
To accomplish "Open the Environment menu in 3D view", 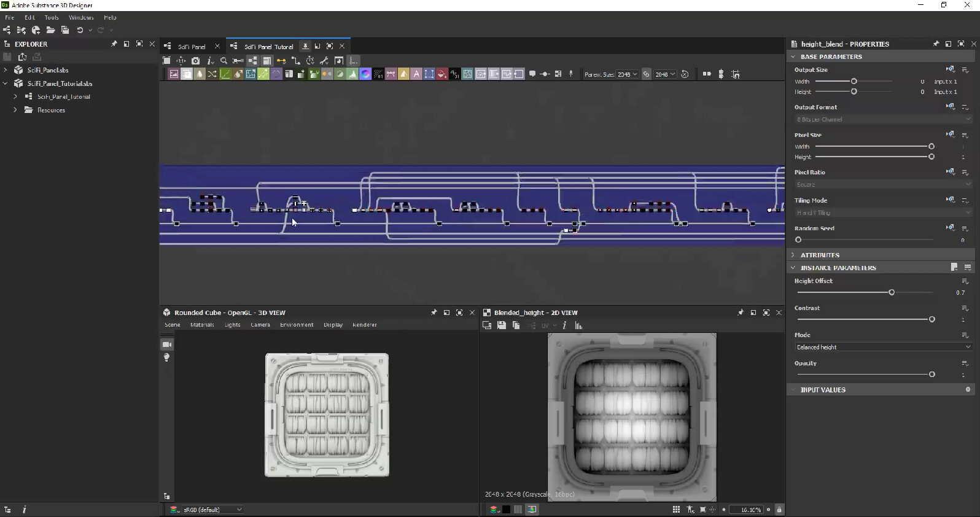I will pos(297,325).
